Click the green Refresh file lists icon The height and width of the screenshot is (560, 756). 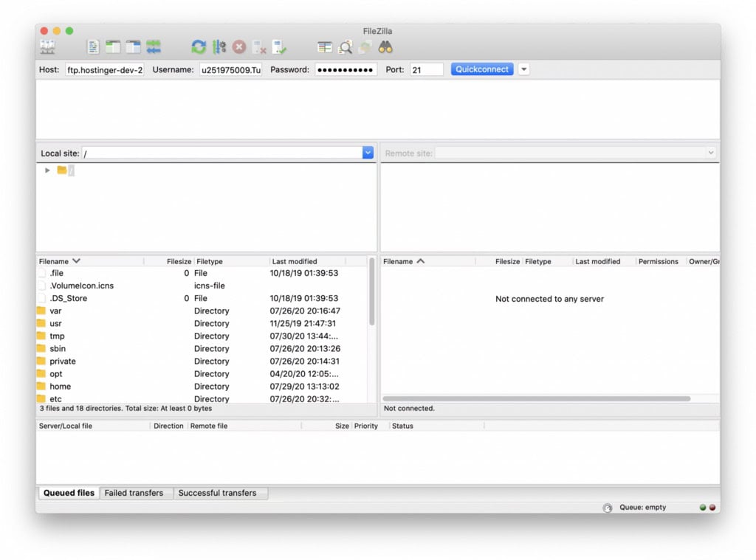[199, 47]
